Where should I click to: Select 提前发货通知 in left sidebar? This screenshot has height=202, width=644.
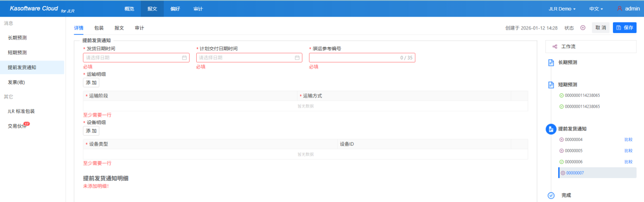coord(32,68)
